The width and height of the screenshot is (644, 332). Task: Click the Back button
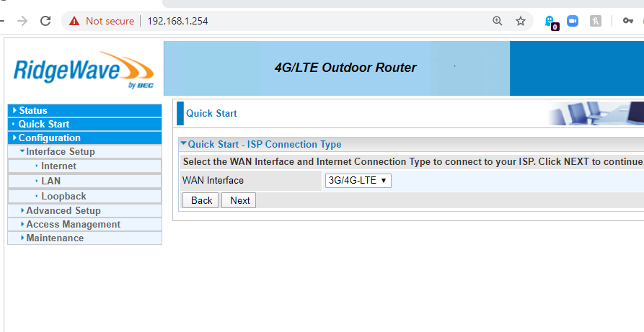(x=201, y=200)
